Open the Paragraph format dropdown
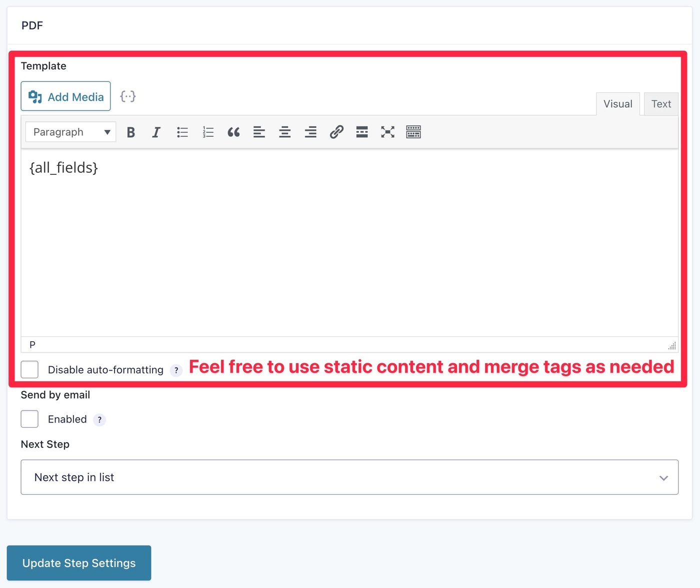The image size is (700, 588). [70, 132]
